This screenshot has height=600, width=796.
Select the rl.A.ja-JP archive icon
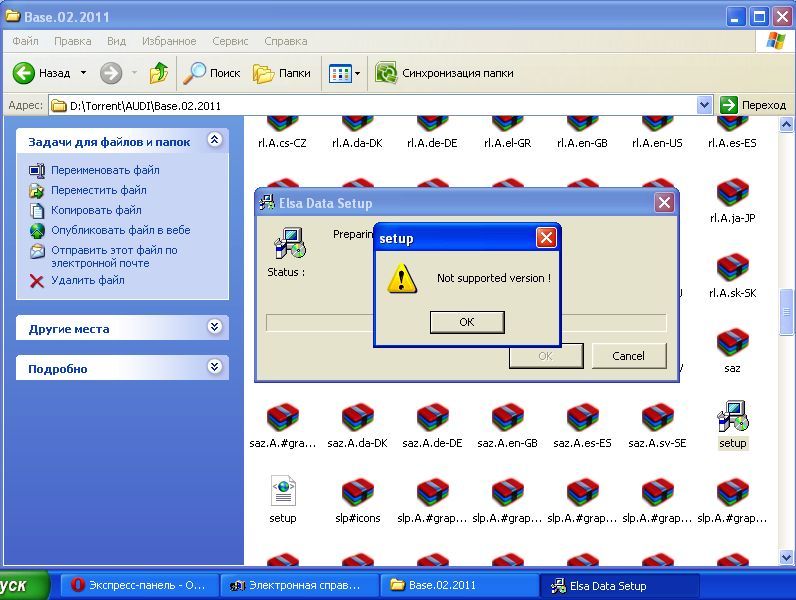click(x=733, y=193)
